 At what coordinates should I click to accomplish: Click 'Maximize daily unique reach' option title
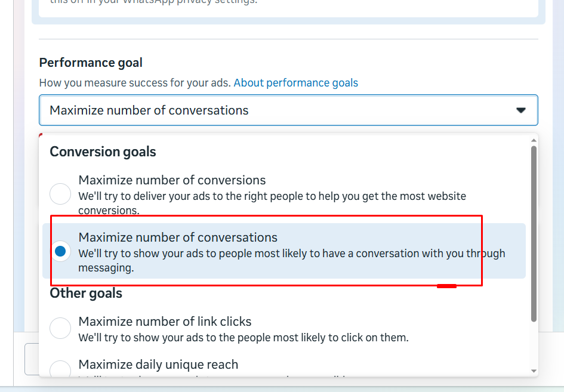[158, 365]
